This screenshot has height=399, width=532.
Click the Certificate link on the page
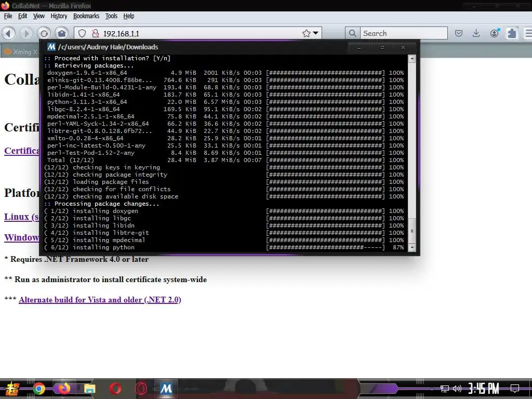[x=22, y=151]
